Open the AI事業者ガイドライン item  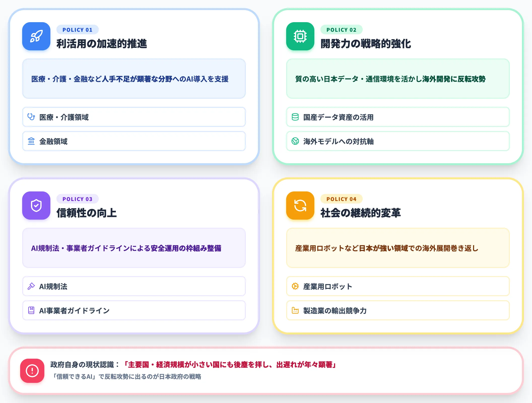(134, 310)
